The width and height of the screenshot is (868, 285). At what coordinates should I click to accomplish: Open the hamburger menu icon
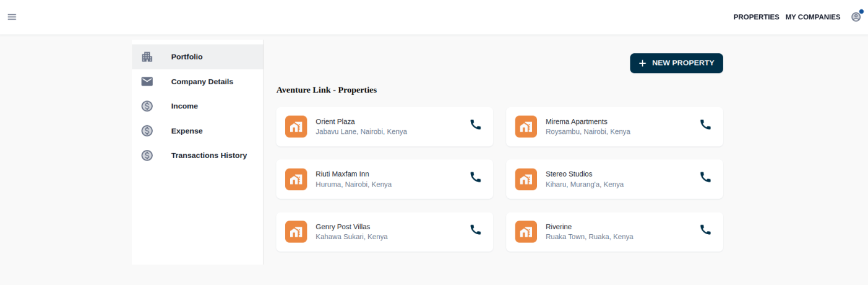click(12, 17)
